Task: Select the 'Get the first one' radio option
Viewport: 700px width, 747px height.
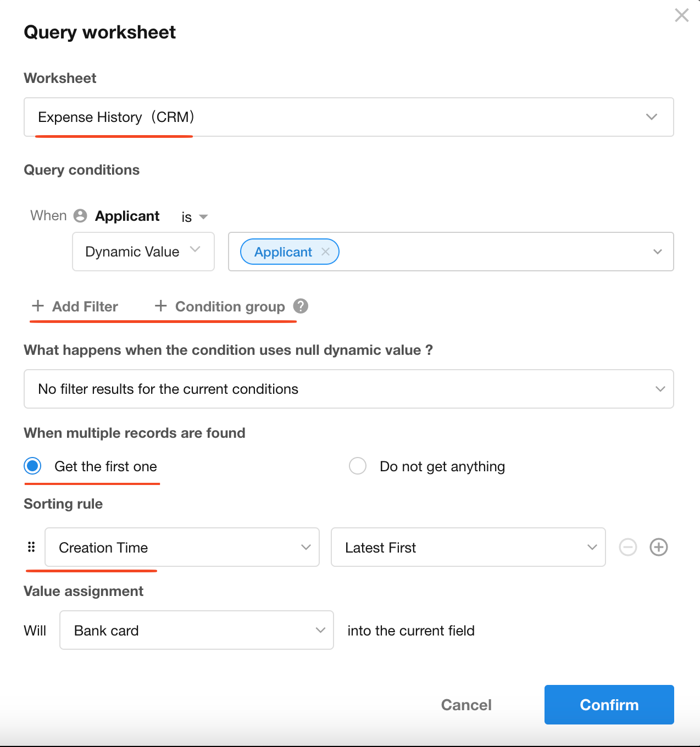Action: [x=33, y=466]
